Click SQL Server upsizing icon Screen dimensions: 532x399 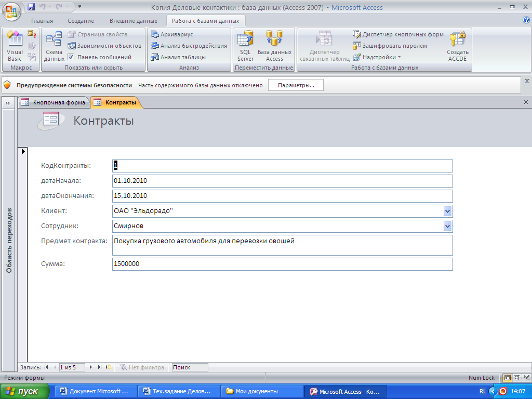point(245,46)
